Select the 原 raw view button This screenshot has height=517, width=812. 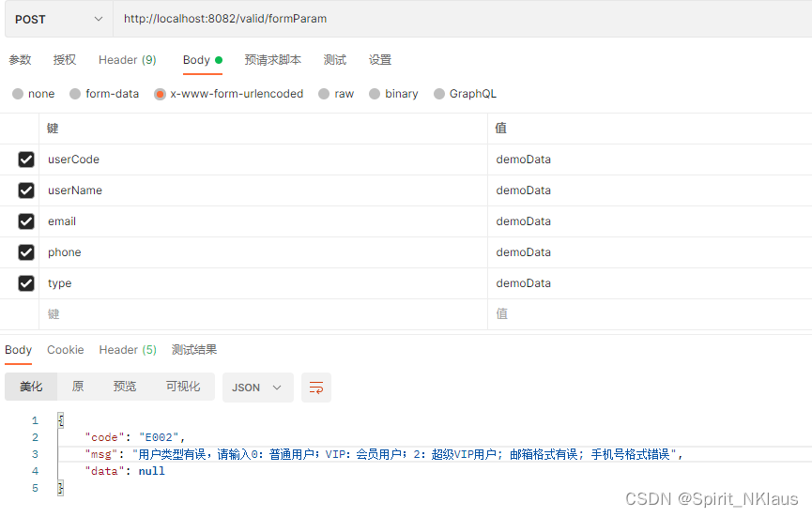point(78,387)
